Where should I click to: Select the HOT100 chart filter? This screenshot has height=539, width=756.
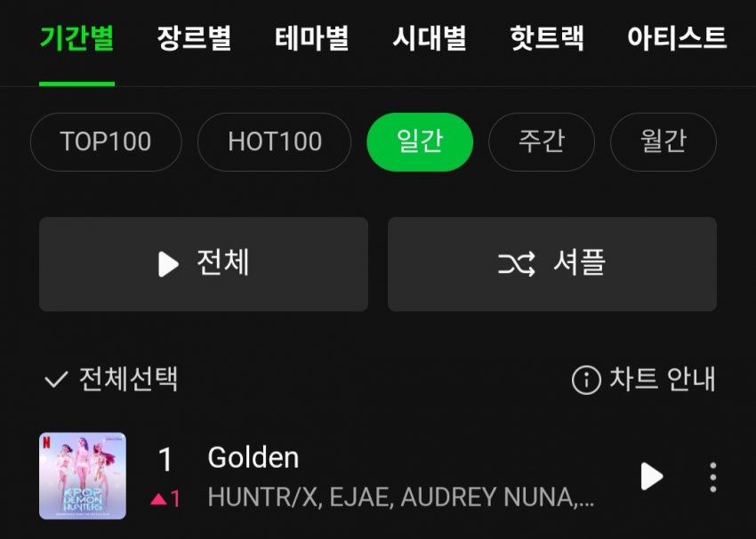(x=274, y=141)
